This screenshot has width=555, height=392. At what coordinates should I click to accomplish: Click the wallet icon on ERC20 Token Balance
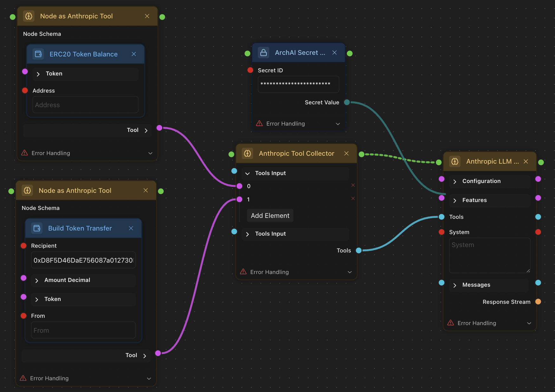pyautogui.click(x=38, y=54)
